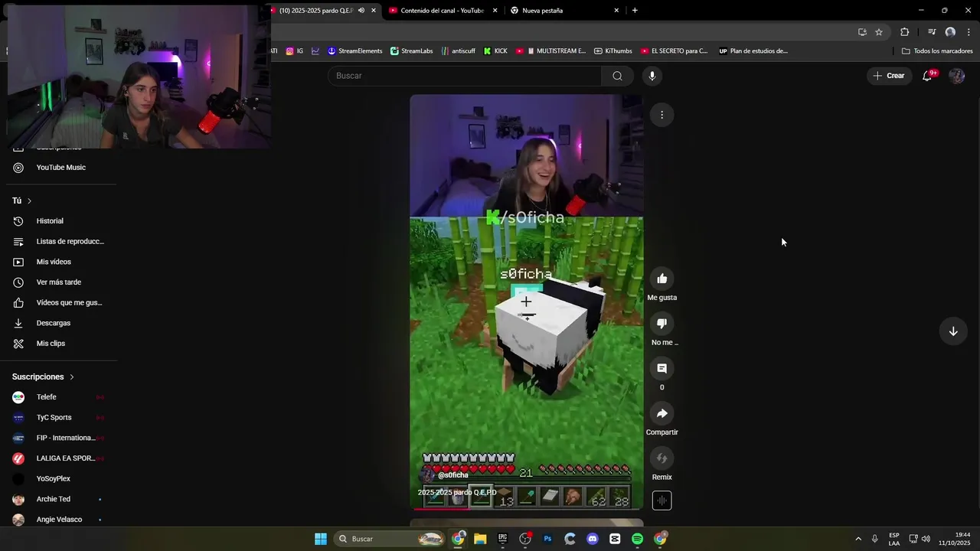The image size is (980, 551).
Task: Switch to Contenido del canal tab
Action: 442,11
